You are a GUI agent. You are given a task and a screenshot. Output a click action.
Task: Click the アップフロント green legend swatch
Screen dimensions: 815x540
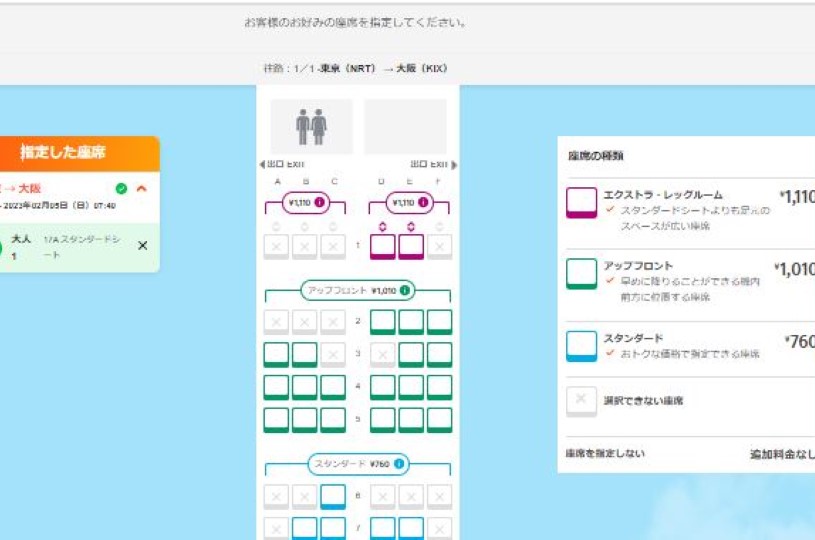[582, 274]
